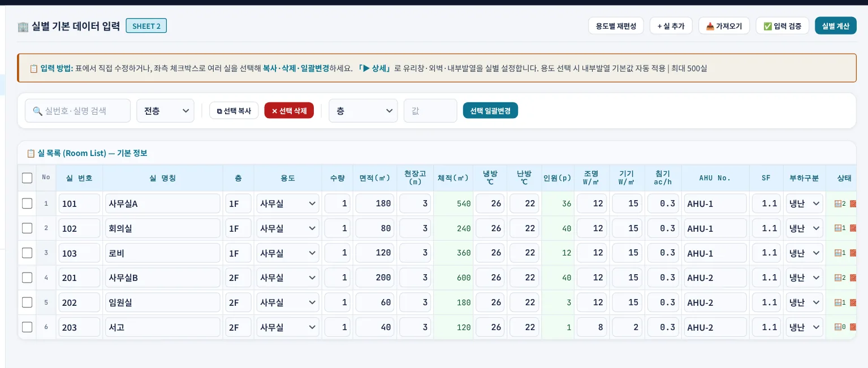Open 용도 dropdown for room 203 서고
The height and width of the screenshot is (368, 868).
coord(288,327)
